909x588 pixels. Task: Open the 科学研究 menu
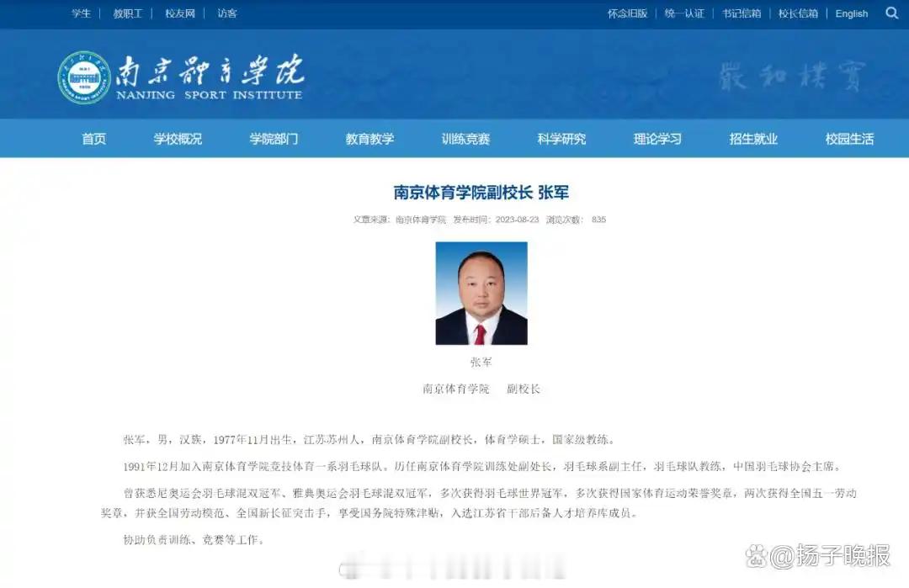tap(561, 139)
